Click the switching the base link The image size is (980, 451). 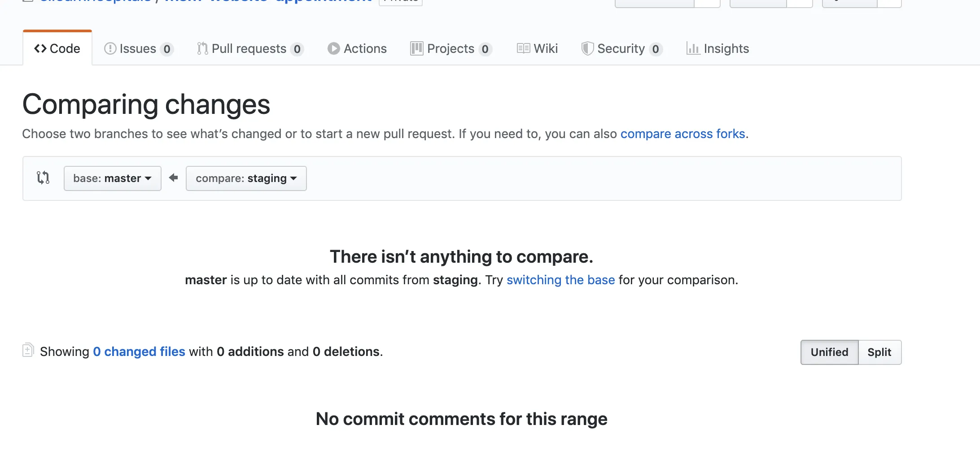click(x=560, y=280)
